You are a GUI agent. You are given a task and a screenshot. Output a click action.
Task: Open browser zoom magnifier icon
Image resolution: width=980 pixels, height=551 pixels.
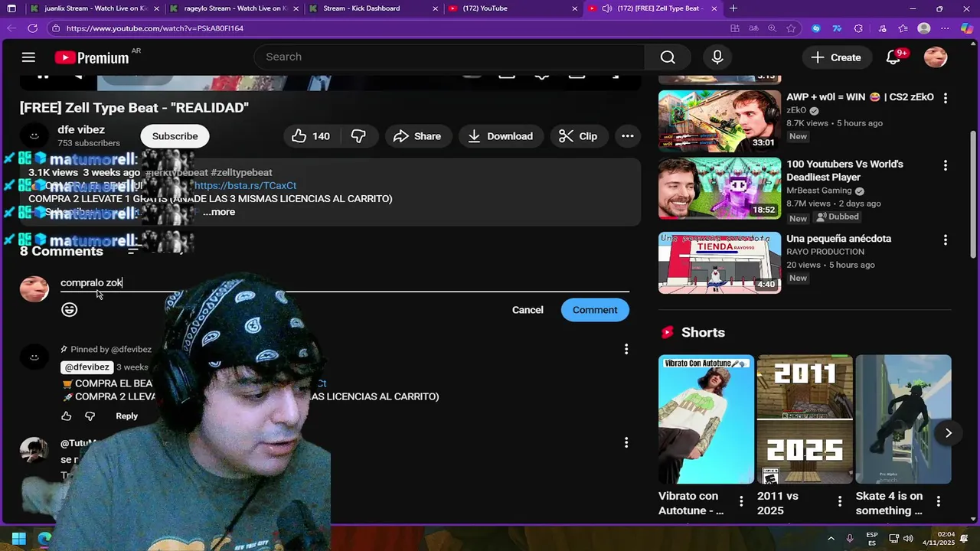click(772, 28)
